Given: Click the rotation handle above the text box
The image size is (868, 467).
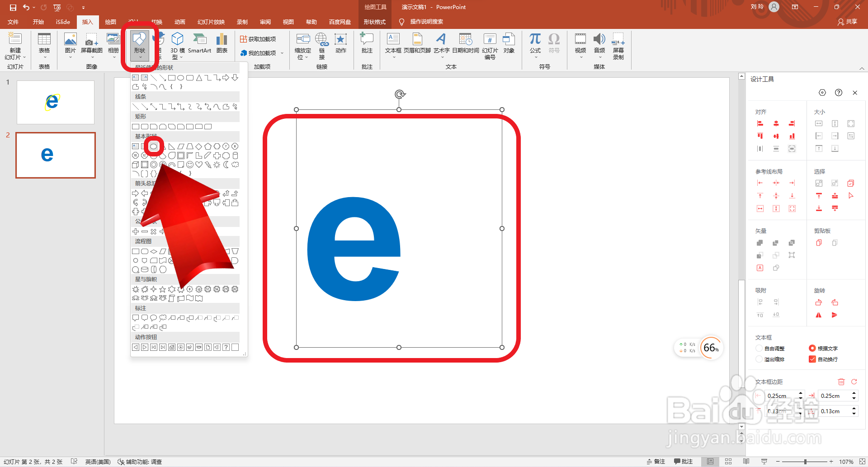Looking at the screenshot, I should click(400, 94).
